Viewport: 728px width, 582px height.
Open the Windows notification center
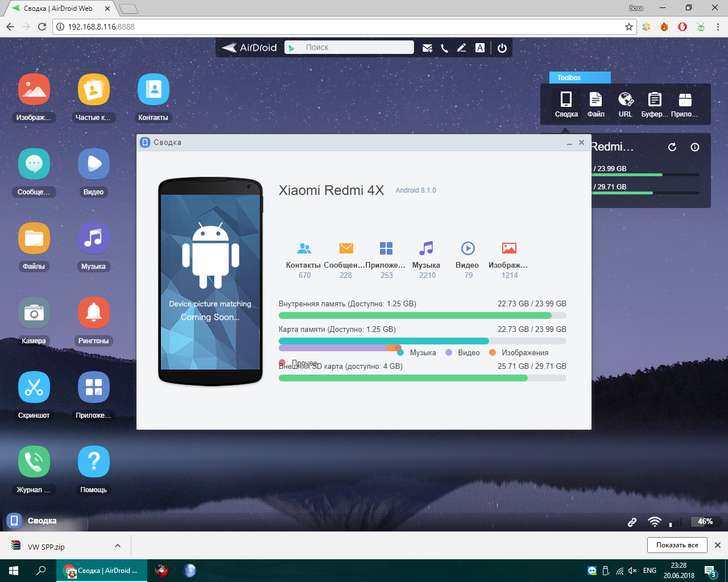coord(710,571)
